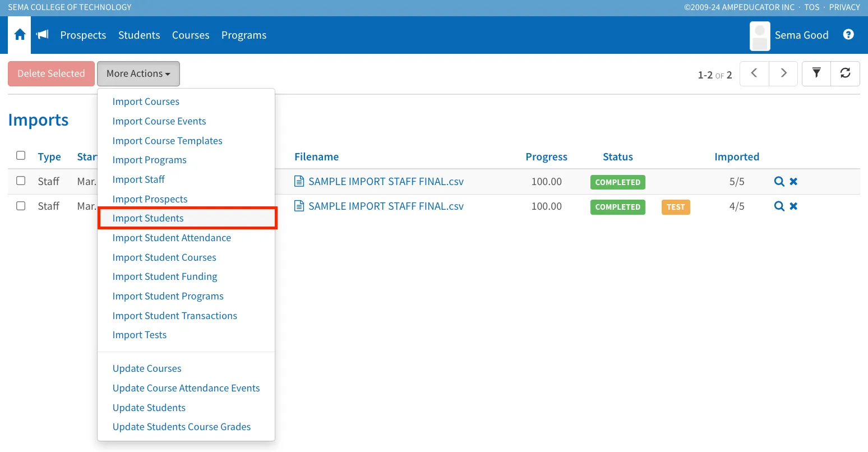
Task: Open the announcements megaphone icon
Action: 43,35
